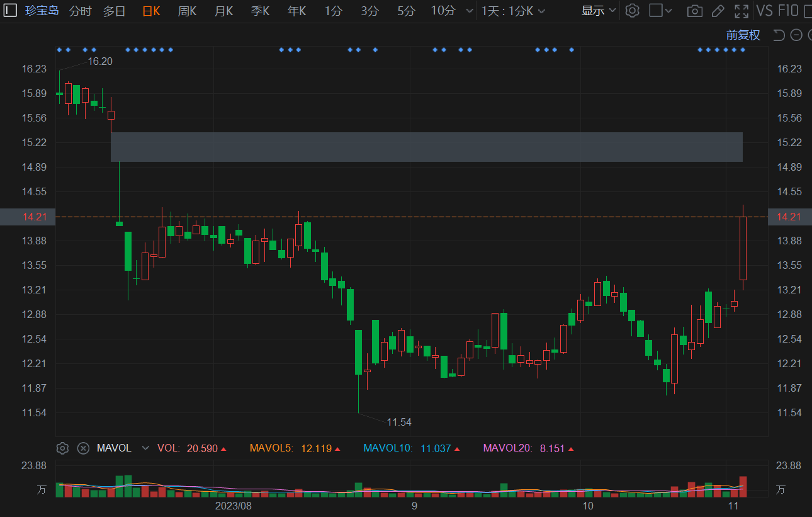This screenshot has width=812, height=517.
Task: Select the 分时 intraday tab
Action: pos(80,11)
